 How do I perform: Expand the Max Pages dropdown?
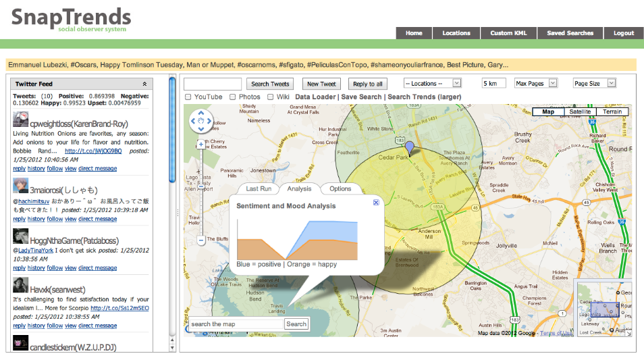point(535,83)
